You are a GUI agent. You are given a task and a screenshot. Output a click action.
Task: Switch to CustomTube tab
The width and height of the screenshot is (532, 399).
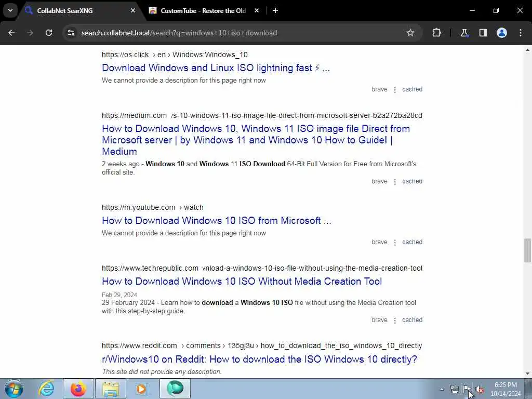coord(204,10)
